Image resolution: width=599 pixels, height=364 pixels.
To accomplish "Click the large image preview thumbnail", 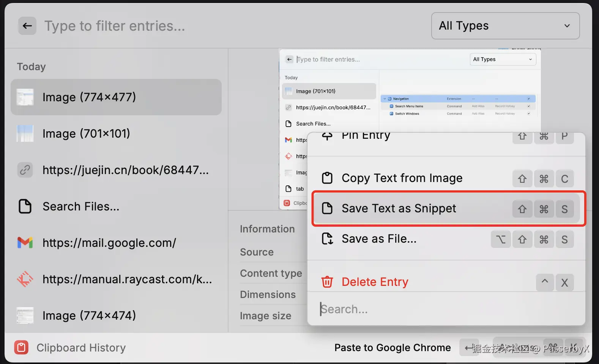I will pos(410,129).
